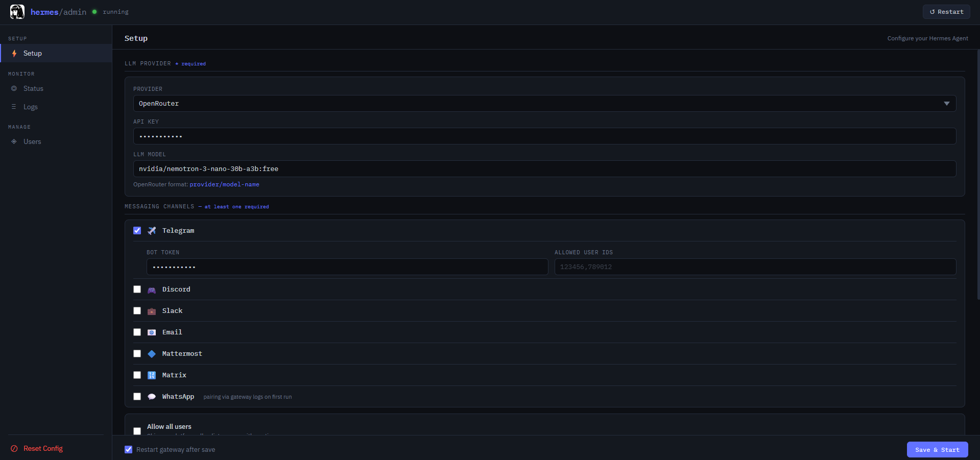The width and height of the screenshot is (980, 460).
Task: Click the Hermes logo in the top-left corner
Action: (17, 11)
